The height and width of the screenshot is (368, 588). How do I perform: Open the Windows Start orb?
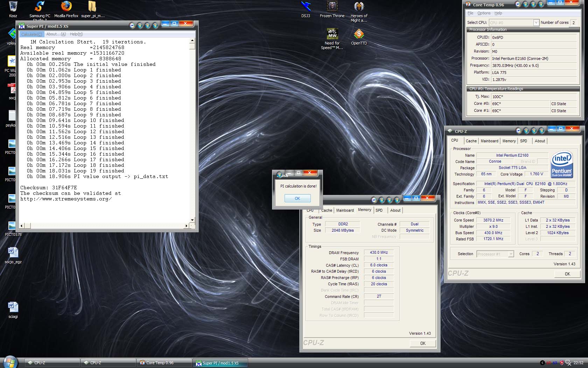click(x=10, y=362)
